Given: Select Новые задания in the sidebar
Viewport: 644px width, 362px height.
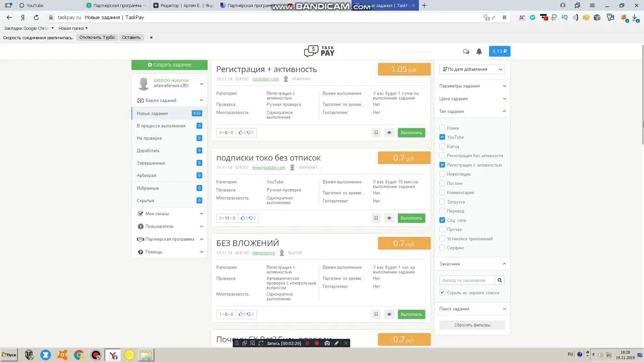Looking at the screenshot, I should coord(170,113).
